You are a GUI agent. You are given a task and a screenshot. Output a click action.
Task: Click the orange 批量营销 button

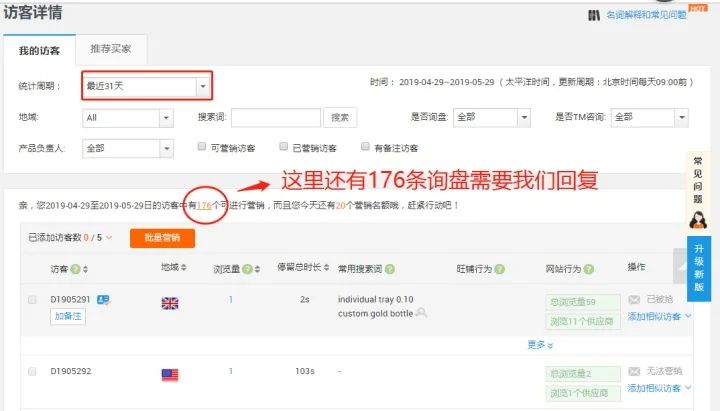point(162,238)
